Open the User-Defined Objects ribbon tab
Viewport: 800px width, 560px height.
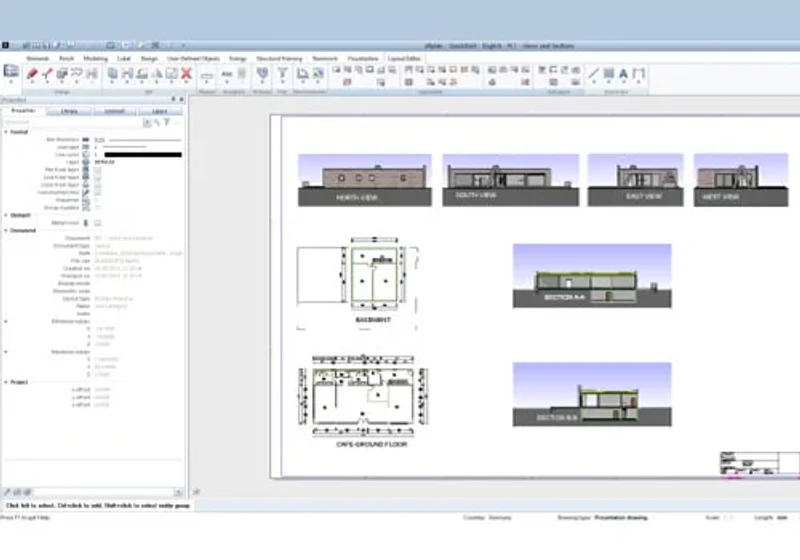193,59
